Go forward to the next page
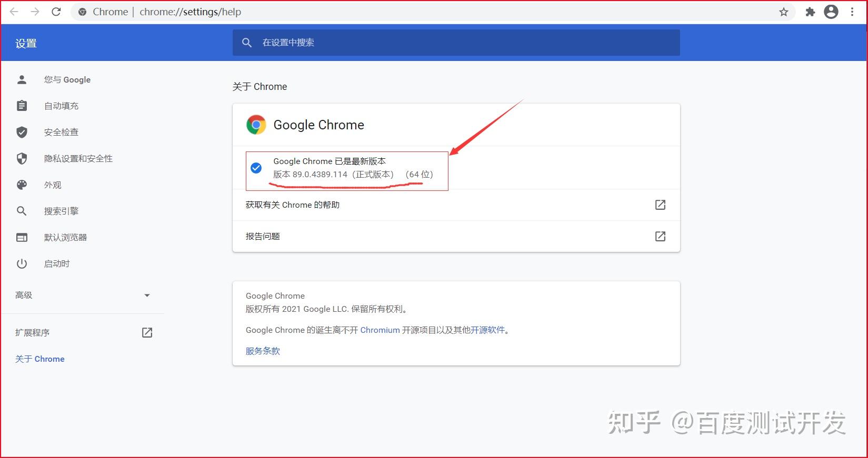 35,12
